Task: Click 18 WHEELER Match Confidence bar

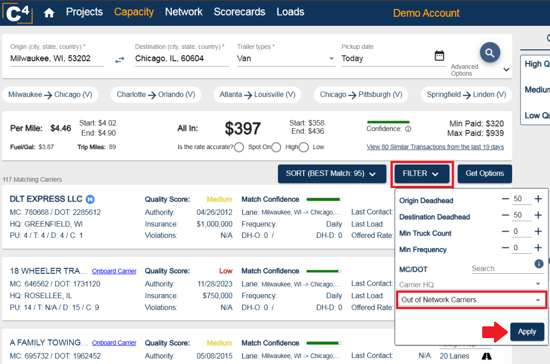Action: 323,271
